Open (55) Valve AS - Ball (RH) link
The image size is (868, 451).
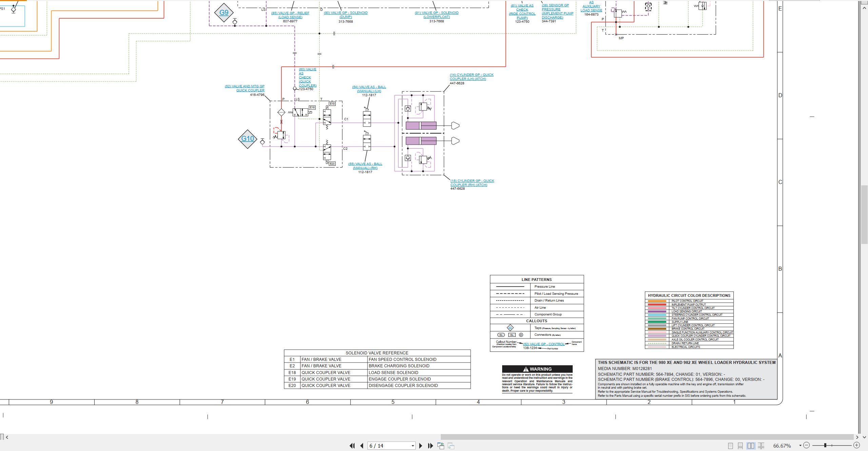[365, 166]
